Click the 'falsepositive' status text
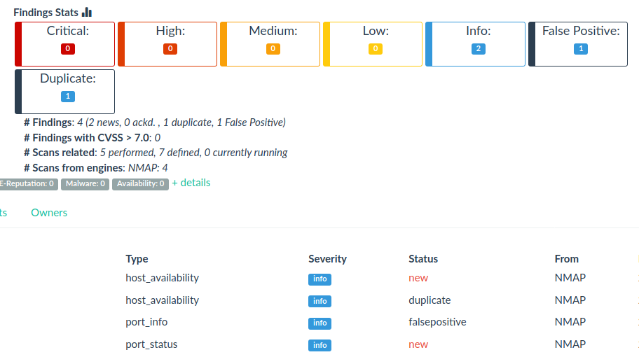This screenshot has width=639, height=364. click(x=437, y=322)
